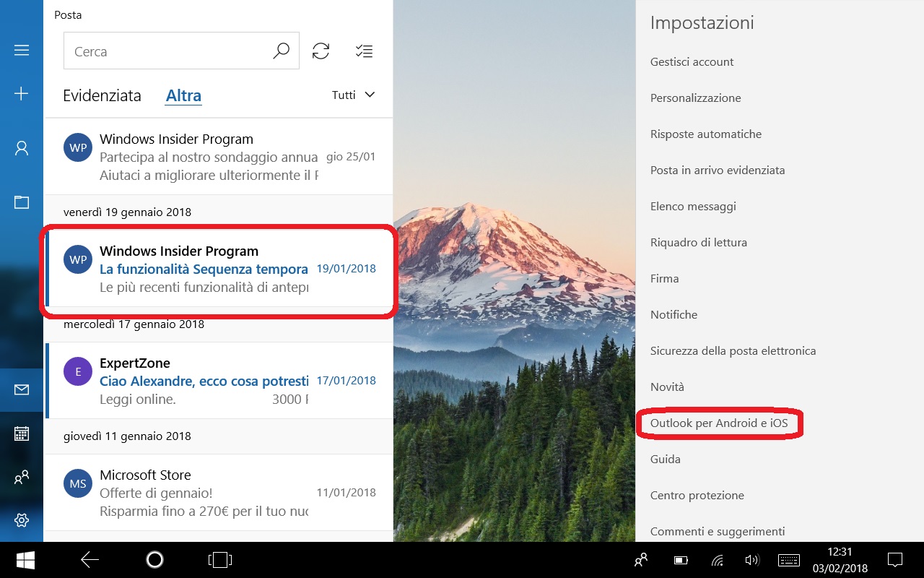This screenshot has height=578, width=924.
Task: Open Cortana circle on taskbar
Action: point(154,560)
